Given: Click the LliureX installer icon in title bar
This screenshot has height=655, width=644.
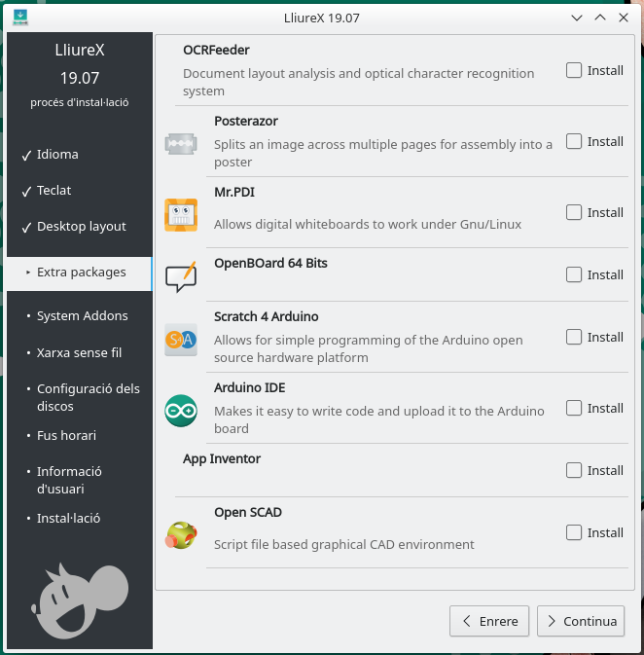Looking at the screenshot, I should pos(20,18).
